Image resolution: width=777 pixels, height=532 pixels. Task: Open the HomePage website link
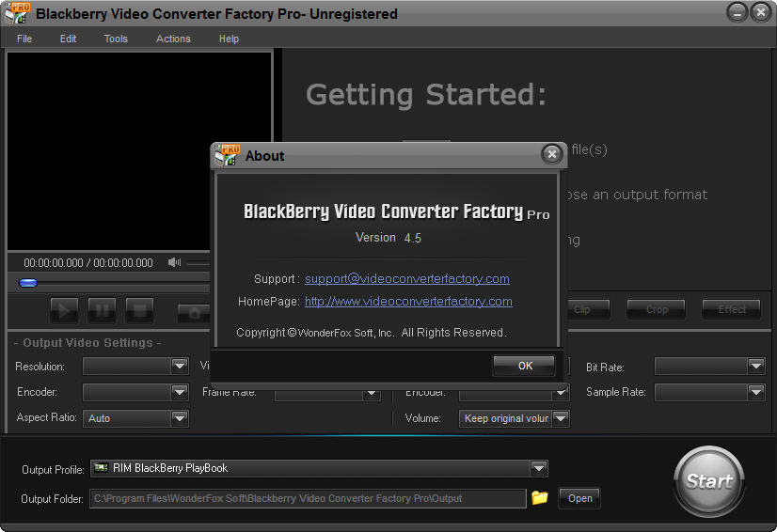408,301
